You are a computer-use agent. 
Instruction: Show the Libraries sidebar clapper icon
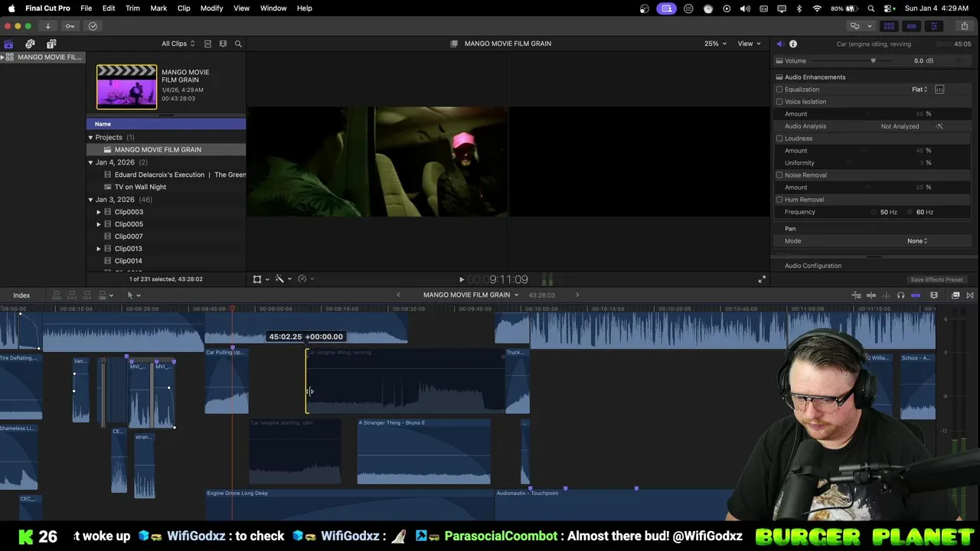click(8, 44)
